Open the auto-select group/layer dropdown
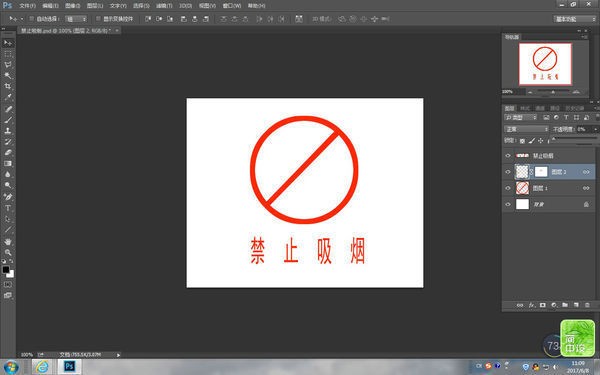The width and height of the screenshot is (600, 375). pos(76,19)
